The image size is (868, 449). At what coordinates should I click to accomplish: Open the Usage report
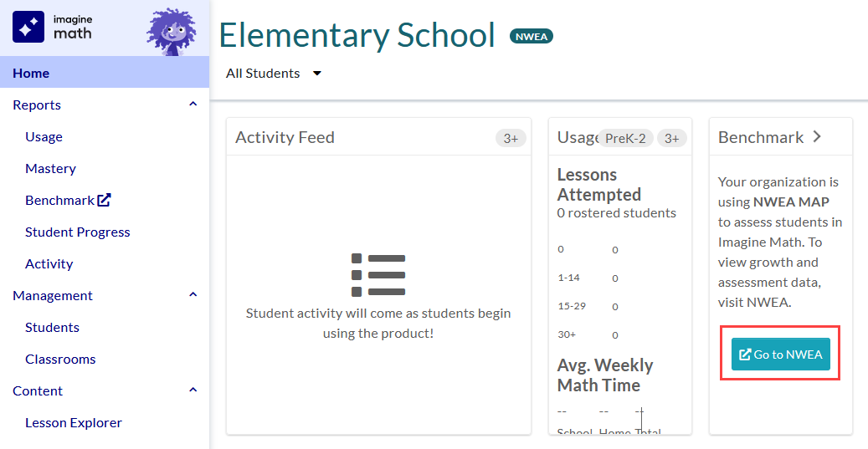pyautogui.click(x=44, y=137)
